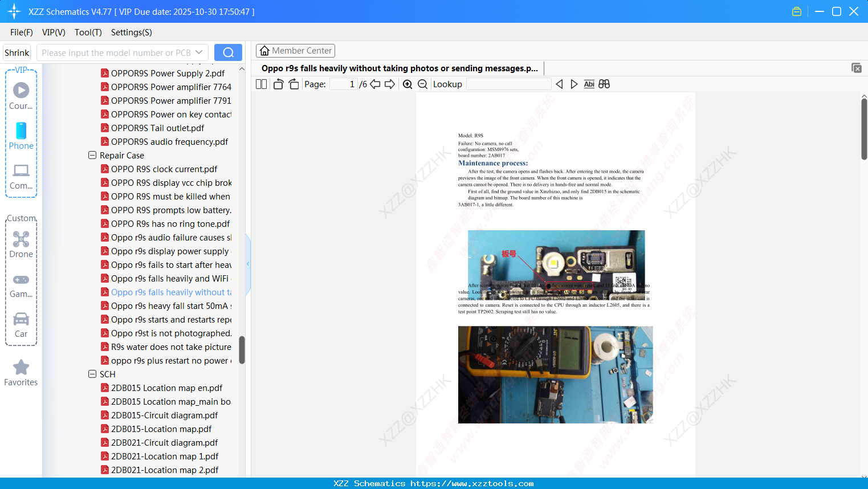Image resolution: width=868 pixels, height=489 pixels.
Task: Rotate the page clockwise
Action: point(294,84)
